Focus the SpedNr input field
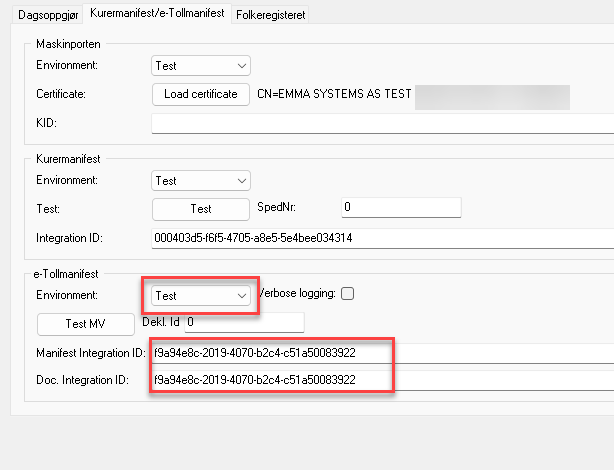 [x=400, y=208]
